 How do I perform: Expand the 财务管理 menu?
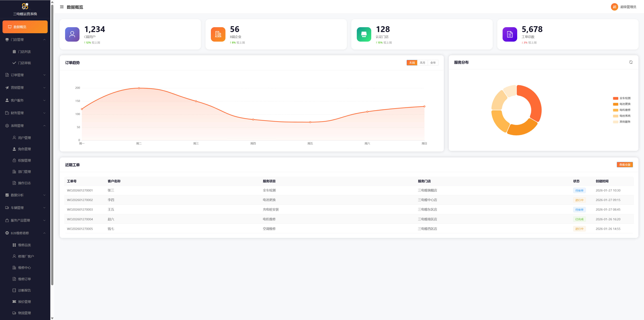click(x=25, y=113)
